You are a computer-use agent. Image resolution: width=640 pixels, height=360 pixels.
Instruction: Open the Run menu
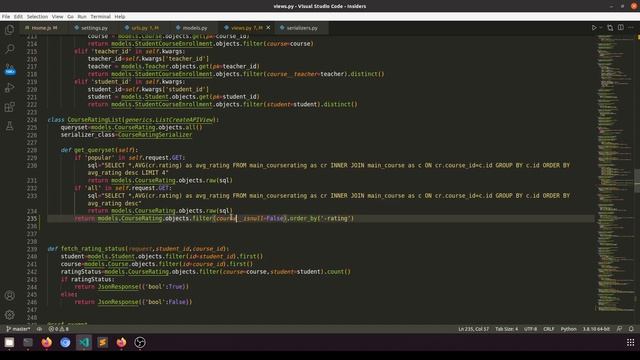tap(82, 17)
